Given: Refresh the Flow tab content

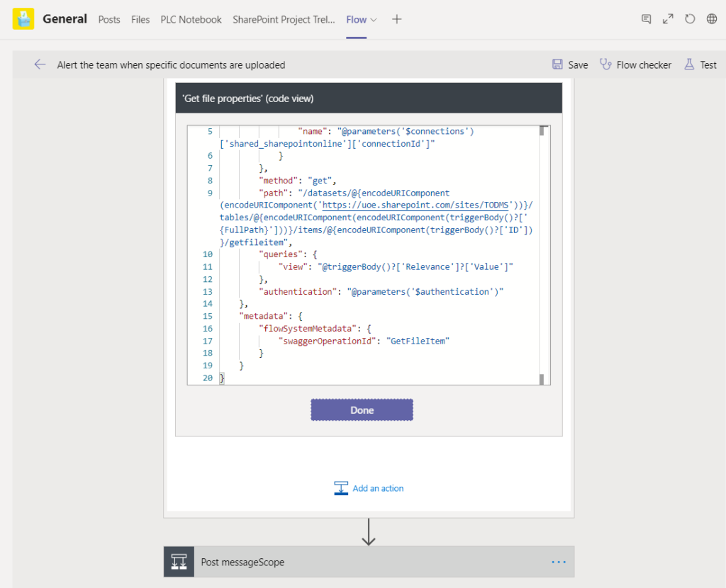Looking at the screenshot, I should 689,19.
